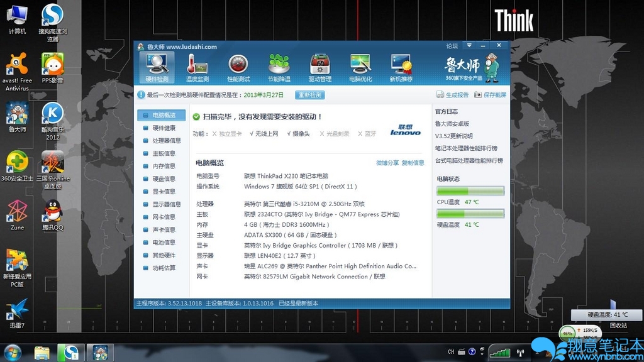The width and height of the screenshot is (644, 362).
Task: Click the 无线上网 feature indicator
Action: 264,134
